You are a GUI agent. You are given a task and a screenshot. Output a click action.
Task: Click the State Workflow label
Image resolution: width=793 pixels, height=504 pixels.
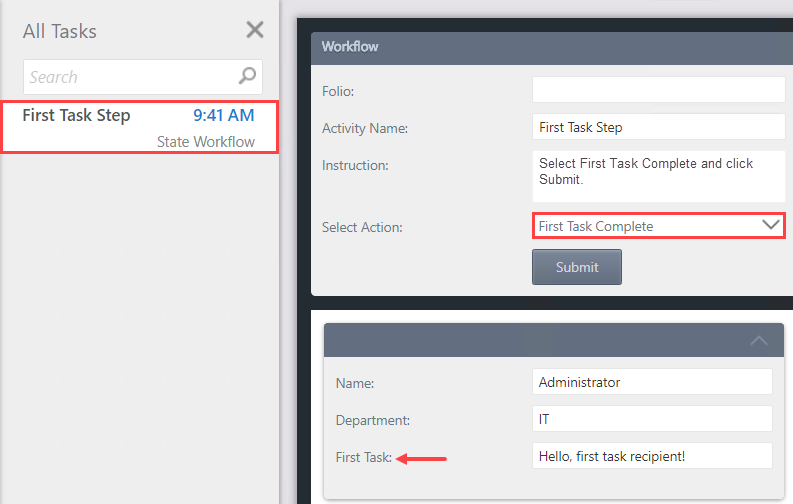pos(205,142)
